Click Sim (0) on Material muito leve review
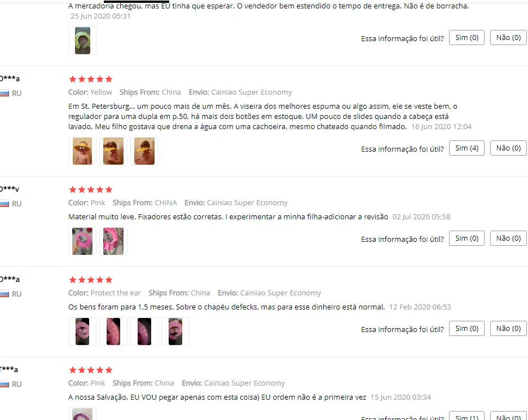Image resolution: width=528 pixels, height=420 pixels. click(467, 238)
